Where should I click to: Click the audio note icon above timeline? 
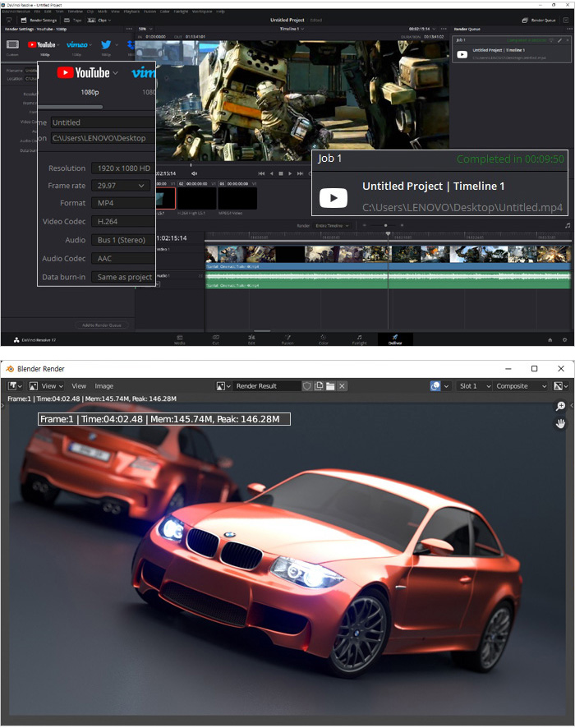(x=568, y=225)
